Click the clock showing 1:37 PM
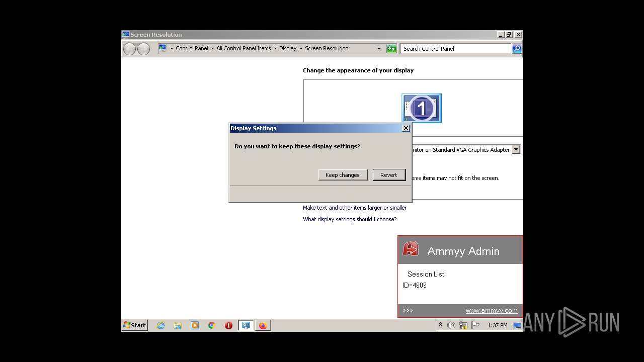This screenshot has width=644, height=362. 497,325
